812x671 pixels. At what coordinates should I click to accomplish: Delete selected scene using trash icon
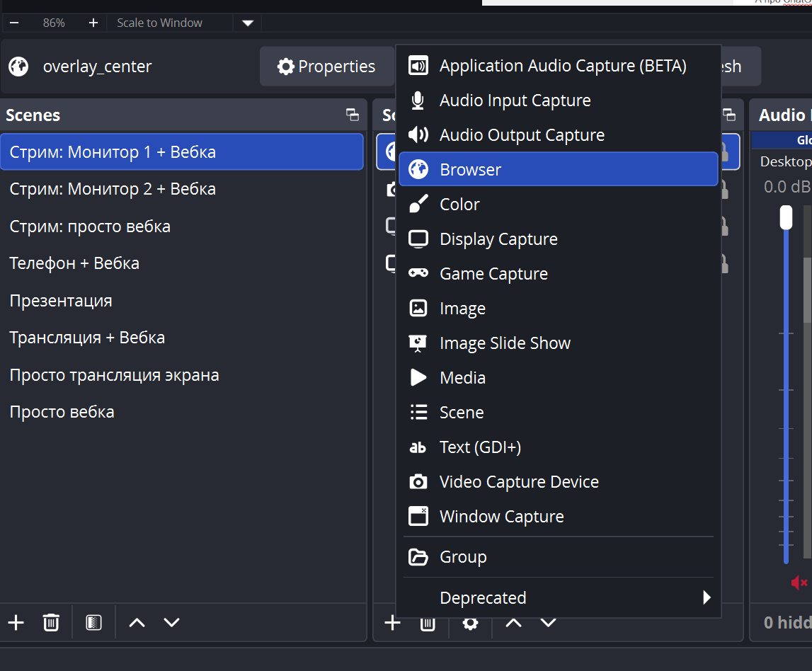(51, 623)
